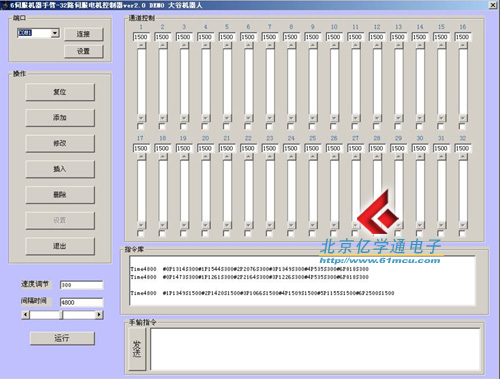The height and width of the screenshot is (379, 500).
Task: Enable the checkbox under channel 10
Action: click(333, 127)
